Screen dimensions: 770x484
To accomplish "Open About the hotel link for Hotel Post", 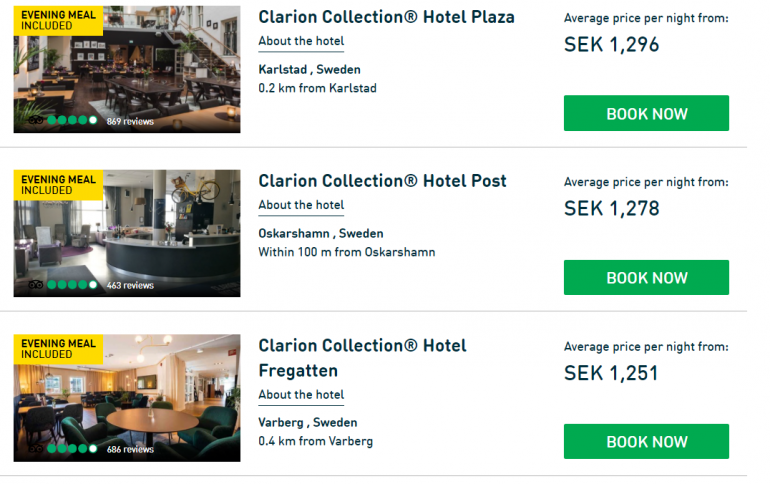I will [x=300, y=205].
